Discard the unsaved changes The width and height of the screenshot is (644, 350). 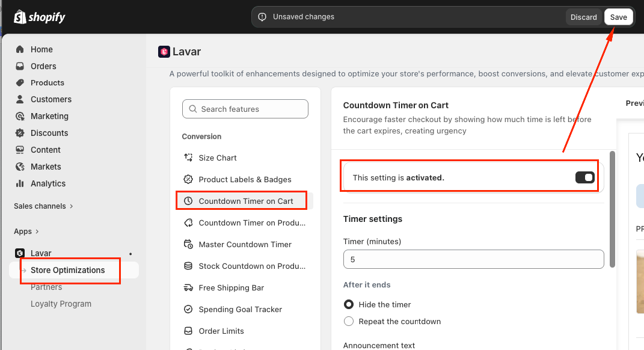[x=583, y=17]
